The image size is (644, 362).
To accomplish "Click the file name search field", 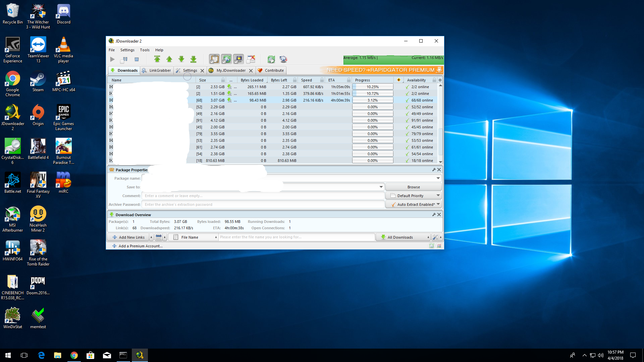I will 296,237.
